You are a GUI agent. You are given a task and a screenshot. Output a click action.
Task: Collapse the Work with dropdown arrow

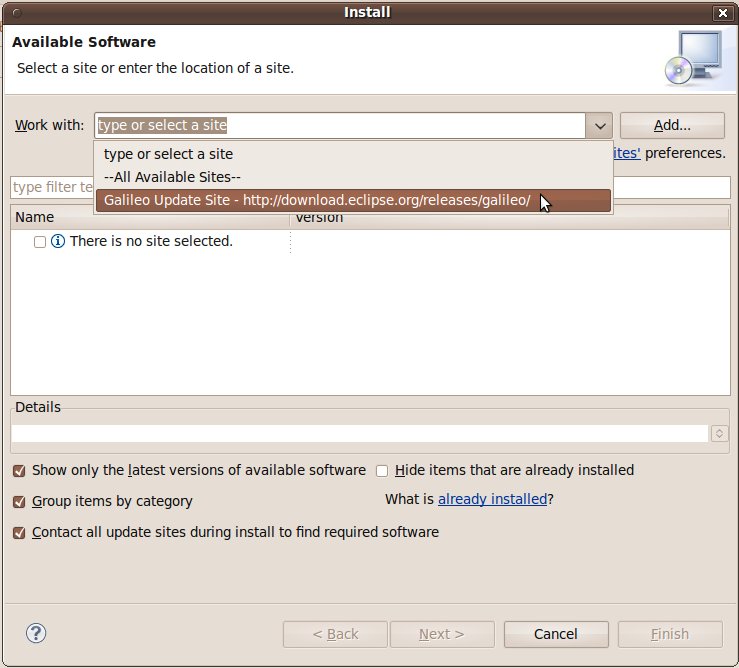click(599, 126)
